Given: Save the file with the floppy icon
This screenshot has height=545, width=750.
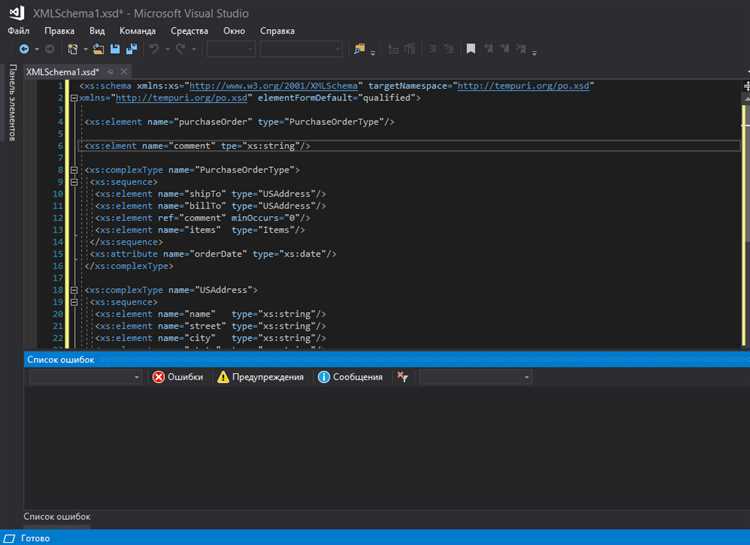Looking at the screenshot, I should click(x=115, y=49).
